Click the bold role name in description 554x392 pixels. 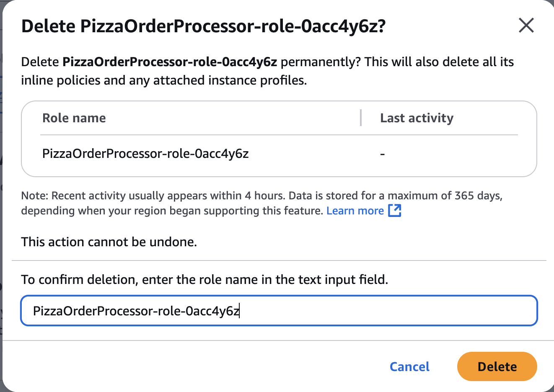[170, 62]
